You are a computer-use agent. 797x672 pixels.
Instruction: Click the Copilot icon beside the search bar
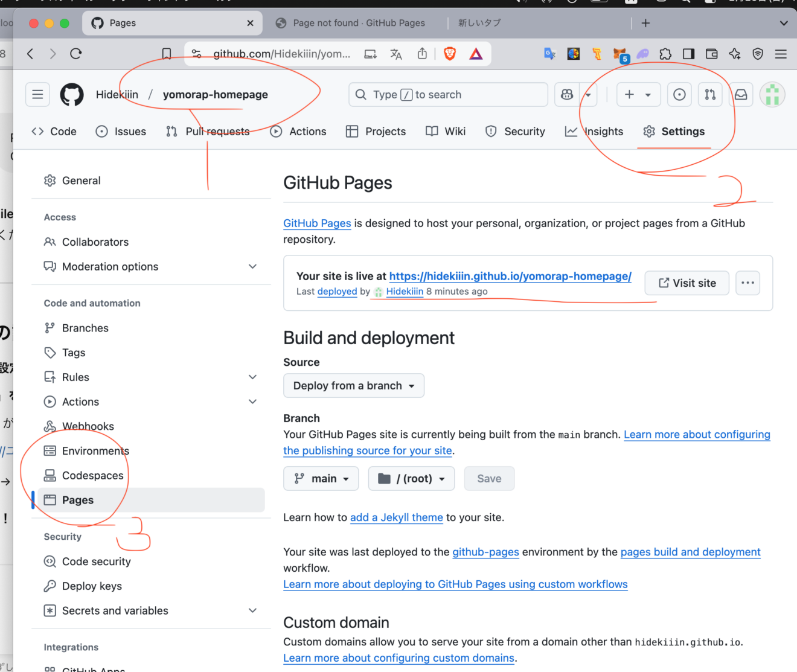coord(566,94)
